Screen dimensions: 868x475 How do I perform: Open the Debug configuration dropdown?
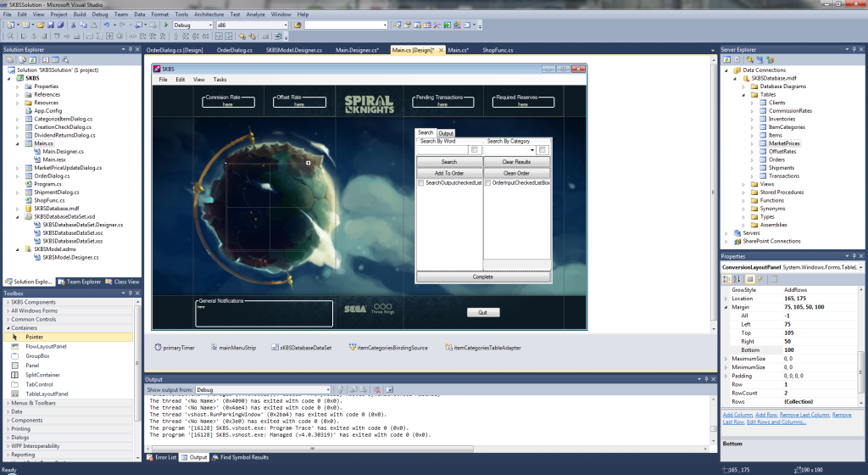pyautogui.click(x=210, y=25)
